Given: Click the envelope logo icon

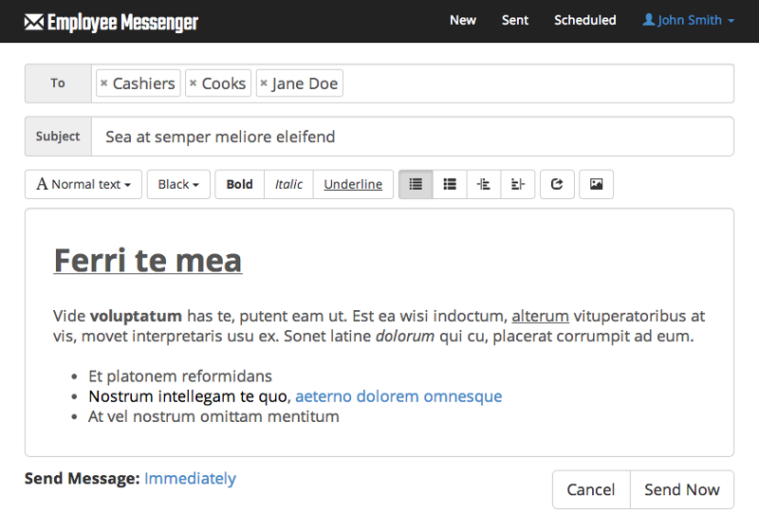Looking at the screenshot, I should click(x=34, y=22).
